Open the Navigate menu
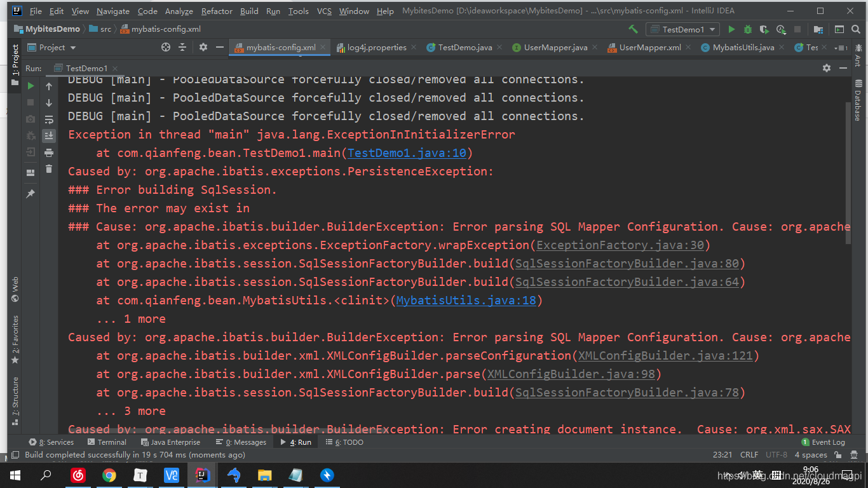The image size is (868, 488). (x=113, y=11)
